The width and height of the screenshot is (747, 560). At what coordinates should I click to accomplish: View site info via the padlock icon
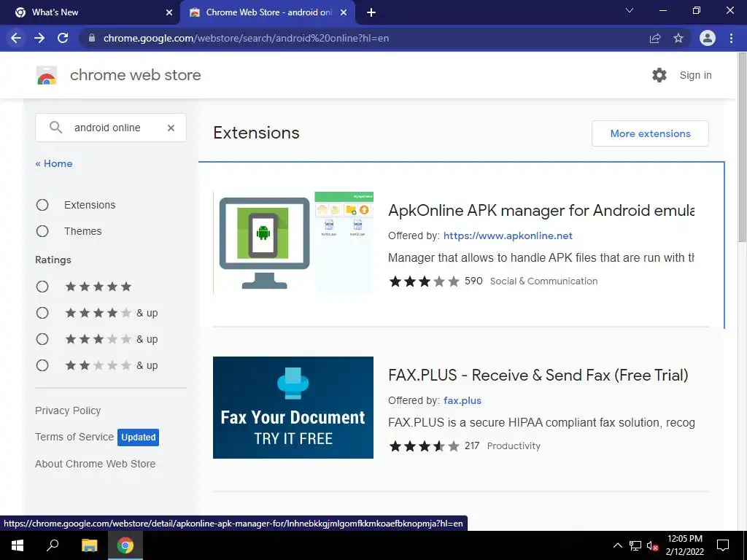92,38
